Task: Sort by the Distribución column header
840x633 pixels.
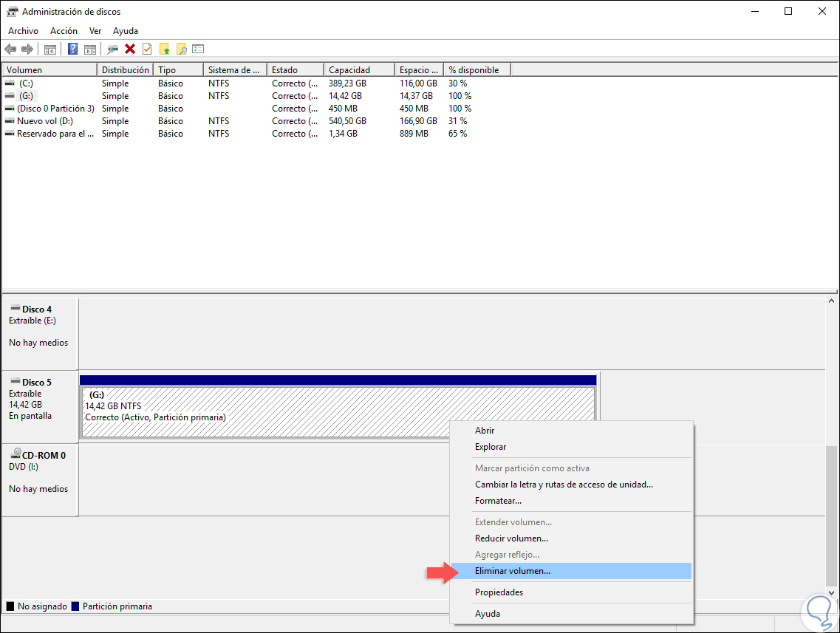Action: tap(126, 70)
